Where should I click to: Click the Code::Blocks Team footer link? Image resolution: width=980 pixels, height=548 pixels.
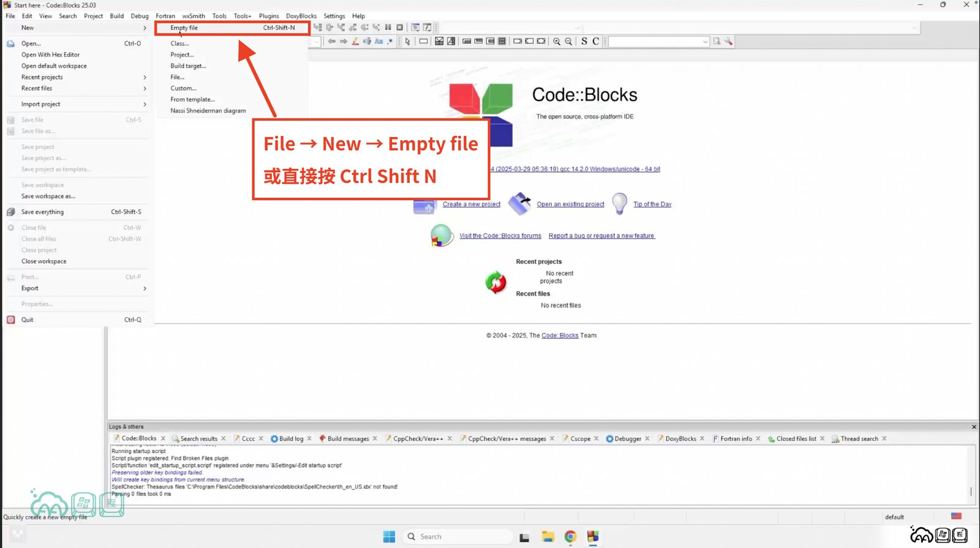coord(560,336)
